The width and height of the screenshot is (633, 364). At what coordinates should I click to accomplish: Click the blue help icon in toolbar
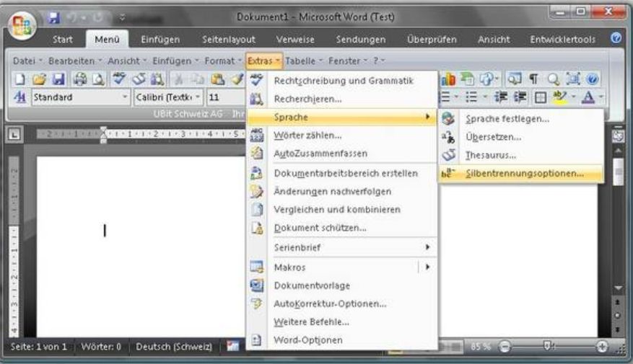593,79
